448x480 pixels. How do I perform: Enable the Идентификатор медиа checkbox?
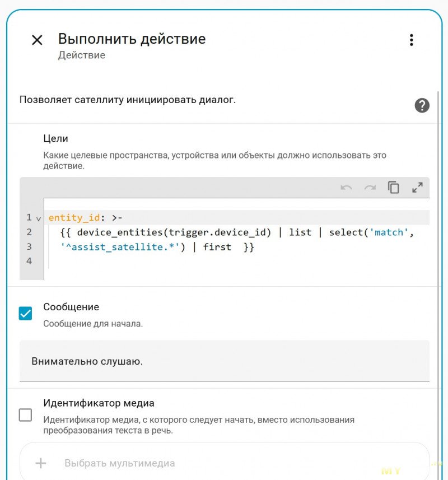pos(26,415)
